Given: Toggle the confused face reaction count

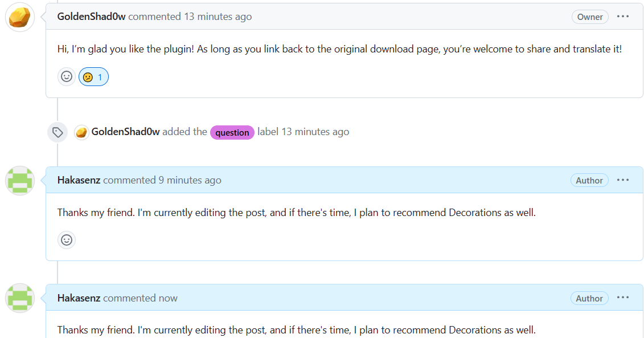Looking at the screenshot, I should tap(93, 77).
